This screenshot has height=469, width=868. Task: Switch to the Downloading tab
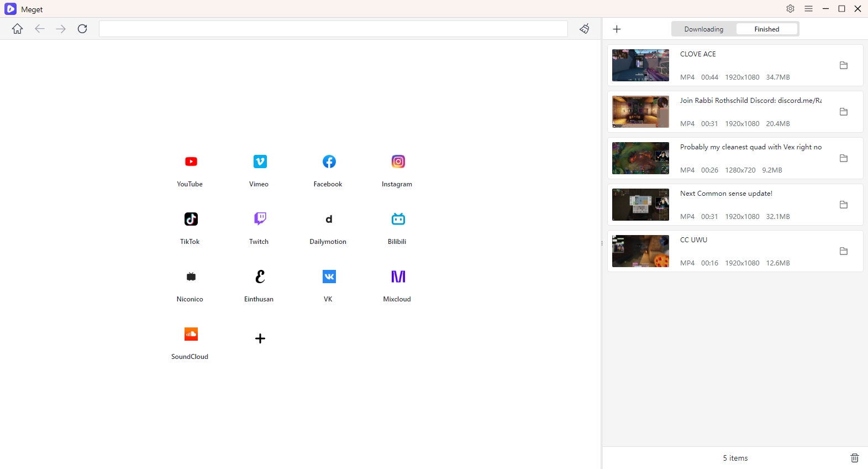(x=703, y=29)
